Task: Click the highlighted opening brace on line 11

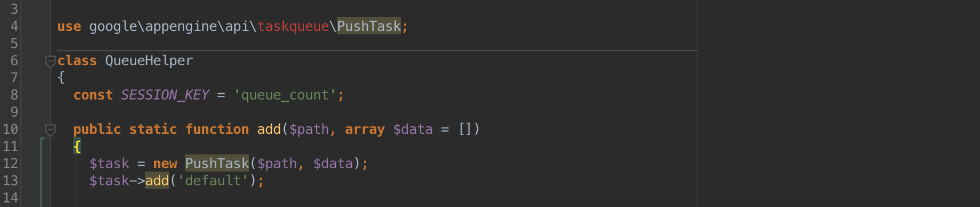Action: coord(77,146)
